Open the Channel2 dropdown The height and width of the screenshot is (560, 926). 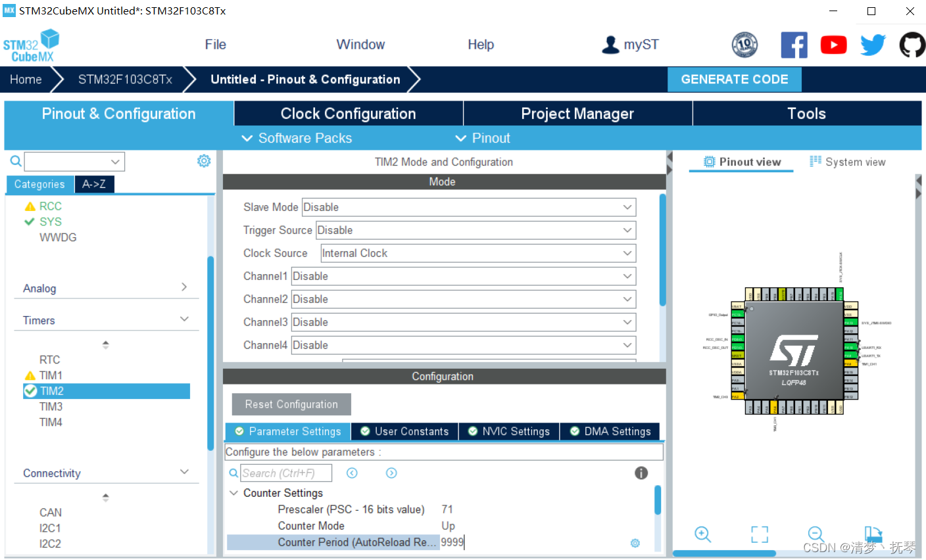click(464, 299)
